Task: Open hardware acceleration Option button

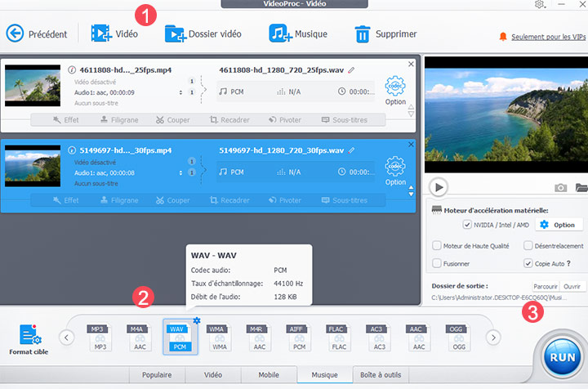Action: point(559,225)
